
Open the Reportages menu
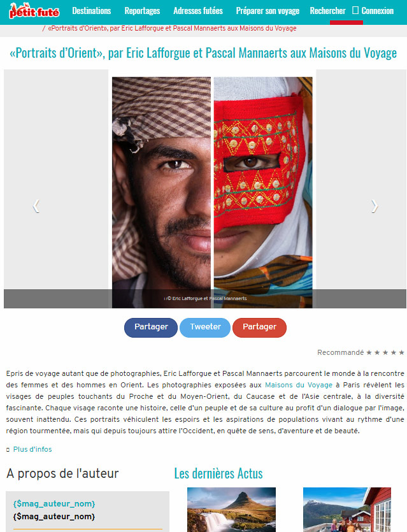[x=142, y=11]
